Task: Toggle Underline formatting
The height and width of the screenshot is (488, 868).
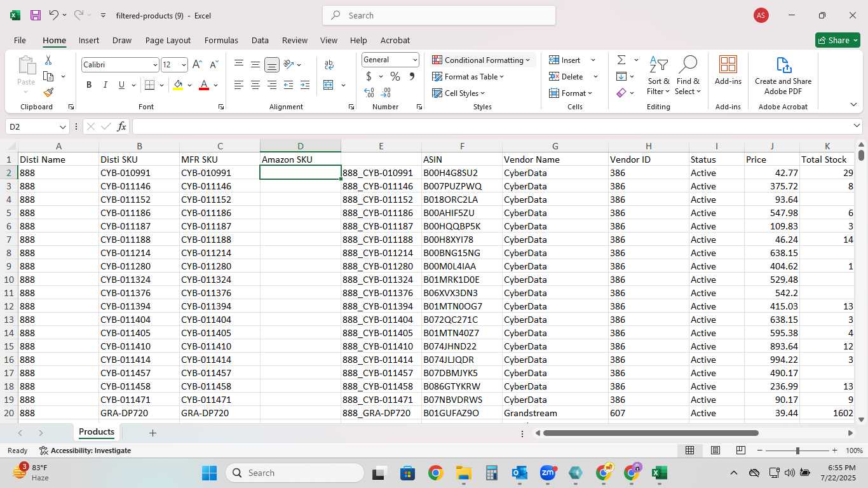Action: 121,85
